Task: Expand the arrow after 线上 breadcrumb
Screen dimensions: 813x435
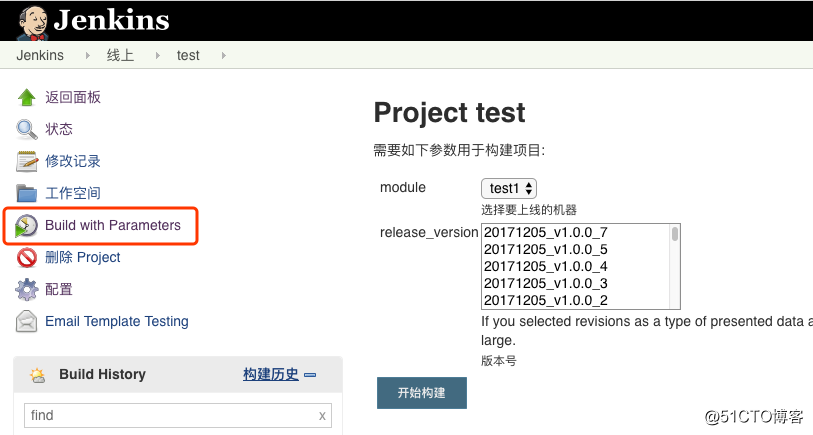Action: point(158,55)
